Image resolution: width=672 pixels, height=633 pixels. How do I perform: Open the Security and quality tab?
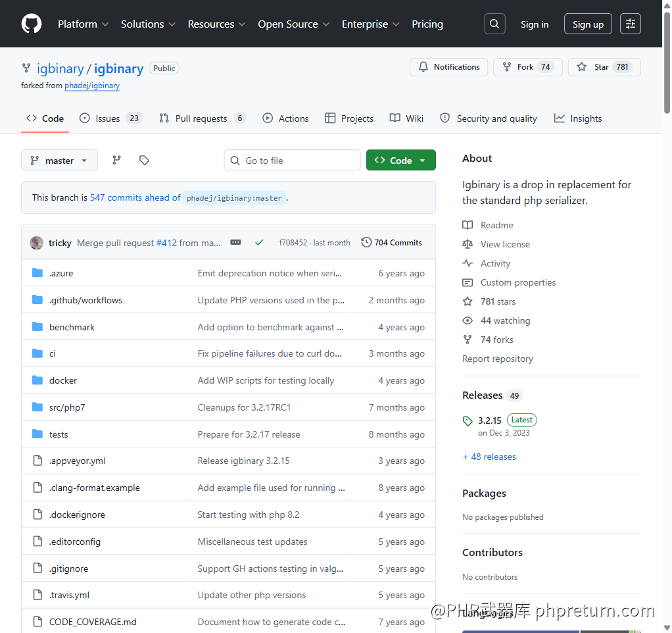click(x=489, y=118)
